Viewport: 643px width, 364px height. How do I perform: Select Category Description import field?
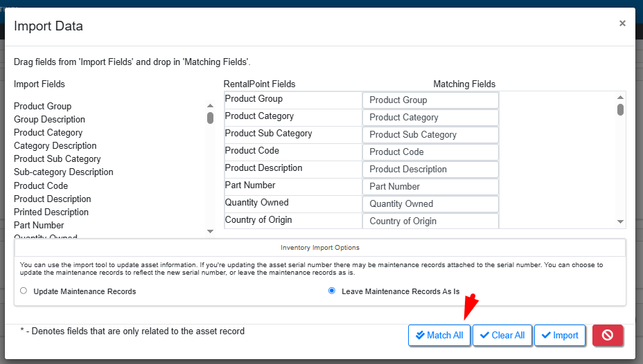click(x=55, y=145)
